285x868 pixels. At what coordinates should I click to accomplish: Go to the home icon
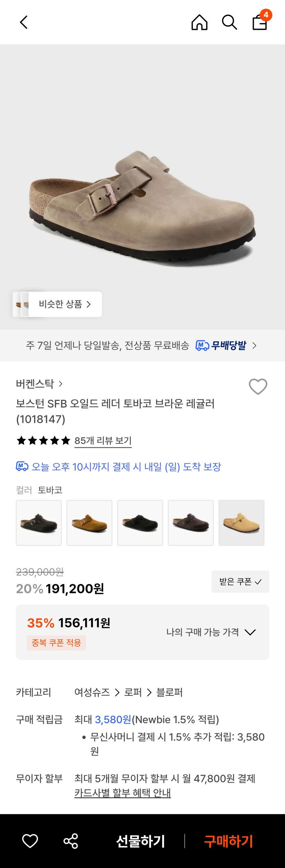199,22
